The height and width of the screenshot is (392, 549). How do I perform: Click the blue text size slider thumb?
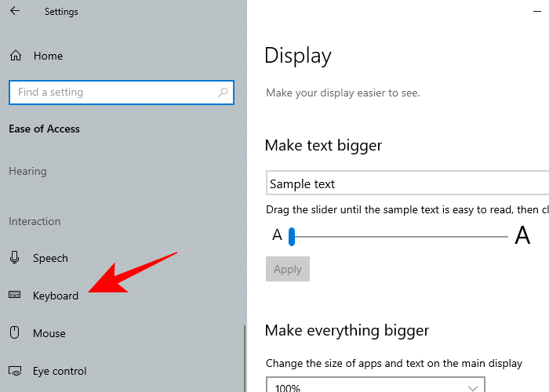(x=291, y=236)
